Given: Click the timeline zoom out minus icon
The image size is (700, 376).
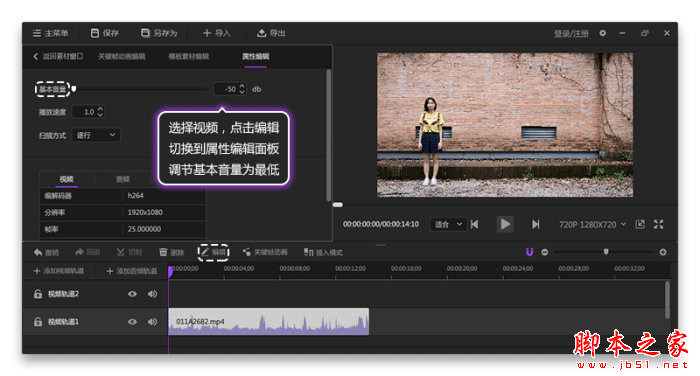Looking at the screenshot, I should tap(545, 252).
